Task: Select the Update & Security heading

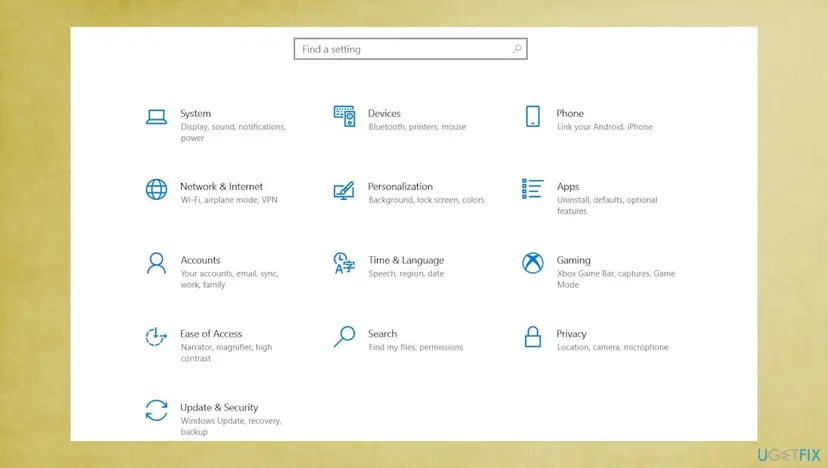Action: 219,407
